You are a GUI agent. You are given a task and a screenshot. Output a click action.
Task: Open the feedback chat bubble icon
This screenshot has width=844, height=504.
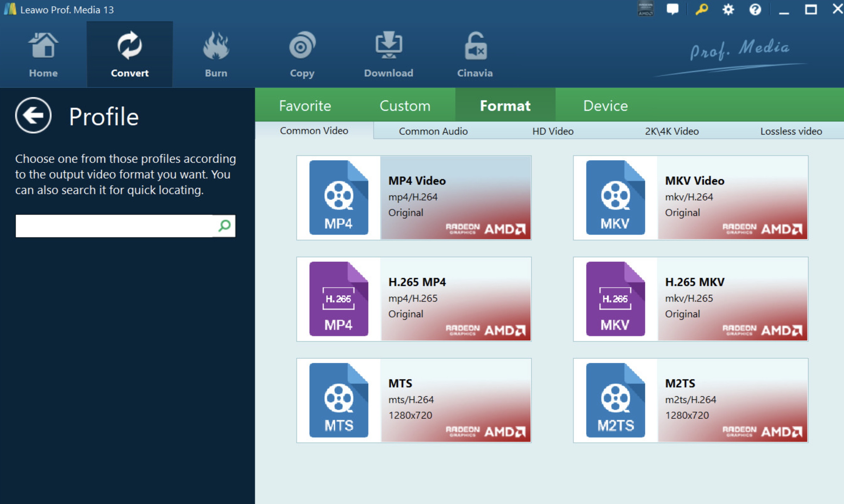click(x=672, y=9)
